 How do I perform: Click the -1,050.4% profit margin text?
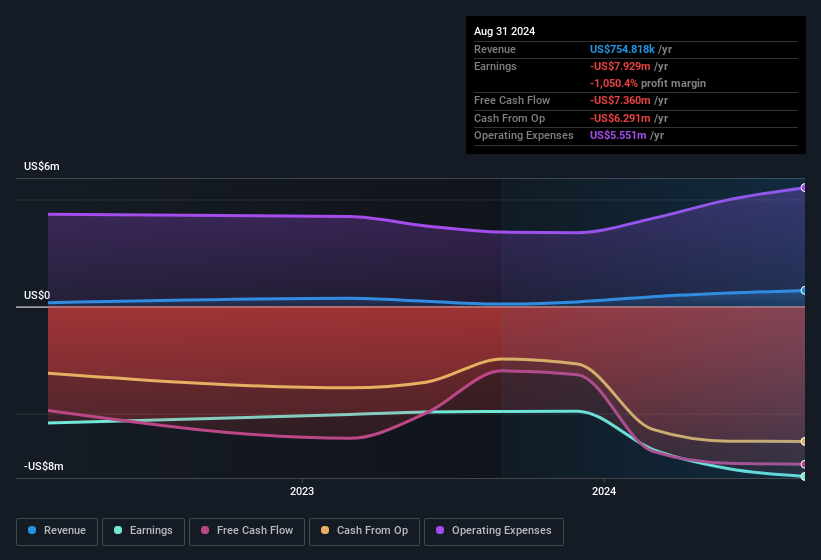pyautogui.click(x=648, y=83)
